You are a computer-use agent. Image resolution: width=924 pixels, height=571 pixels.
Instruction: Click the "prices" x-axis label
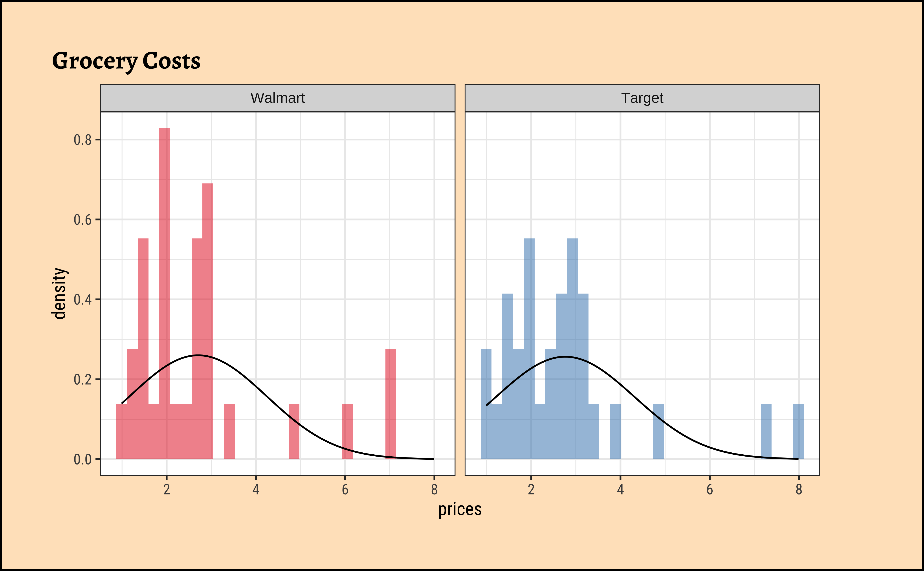[x=460, y=509]
